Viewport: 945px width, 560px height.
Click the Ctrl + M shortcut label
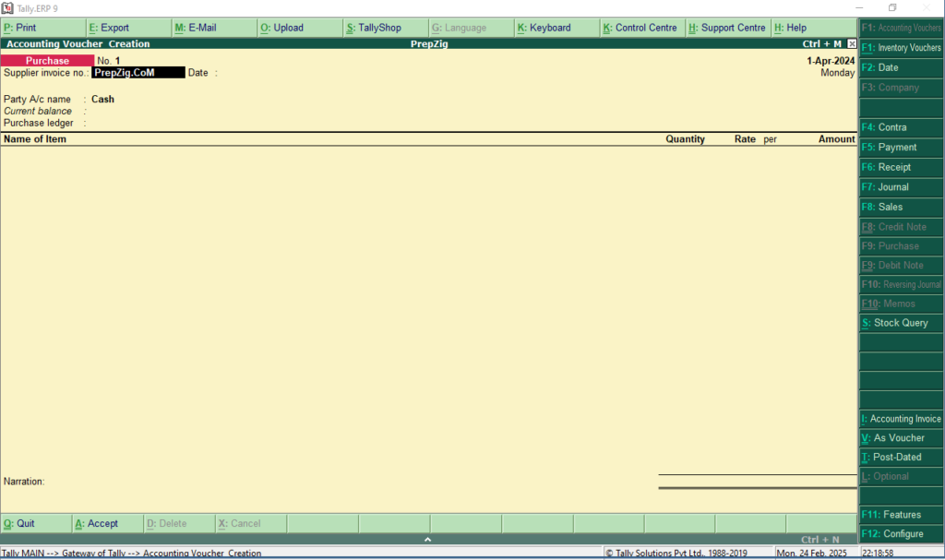pyautogui.click(x=821, y=44)
